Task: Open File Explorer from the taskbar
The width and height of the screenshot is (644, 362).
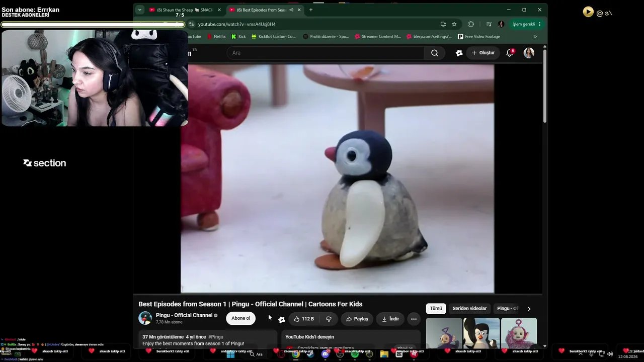Action: pos(384,354)
